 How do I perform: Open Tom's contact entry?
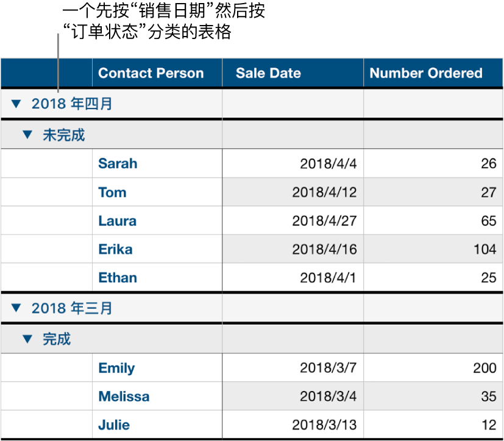tap(112, 192)
